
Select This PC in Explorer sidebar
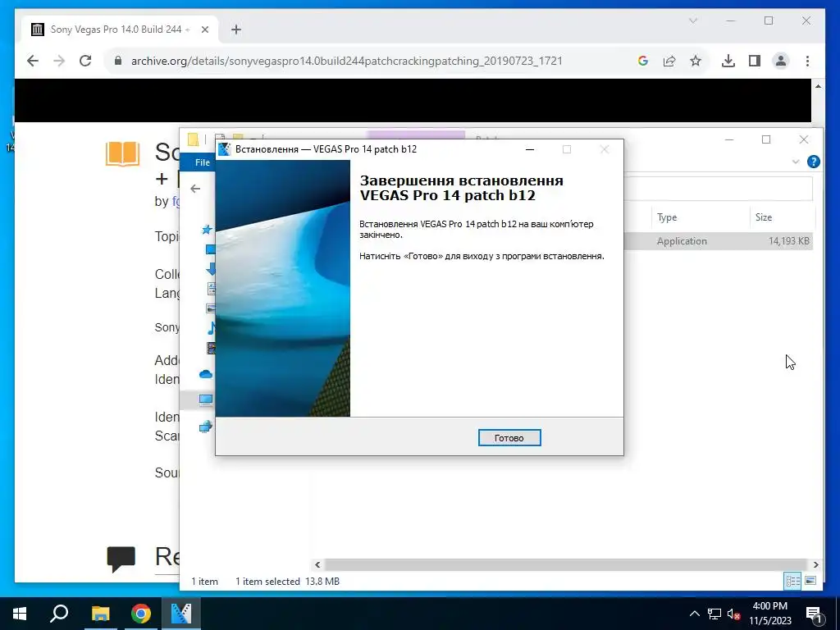[x=206, y=399]
